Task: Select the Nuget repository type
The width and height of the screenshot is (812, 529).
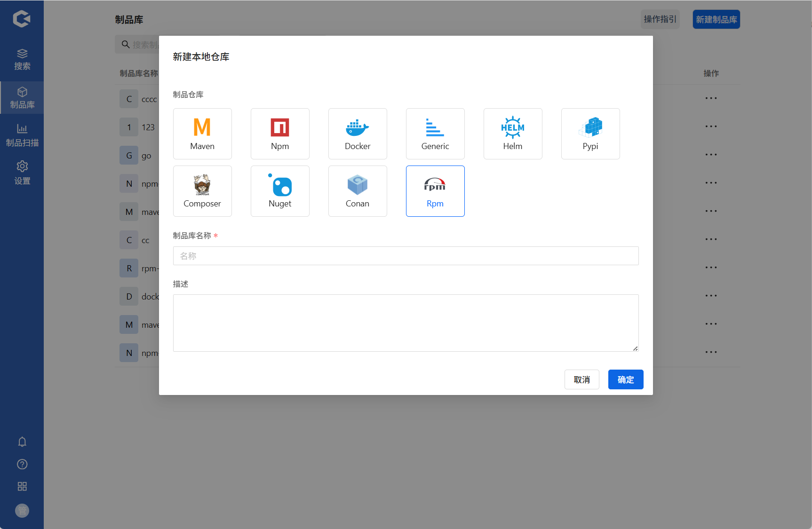Action: click(280, 191)
